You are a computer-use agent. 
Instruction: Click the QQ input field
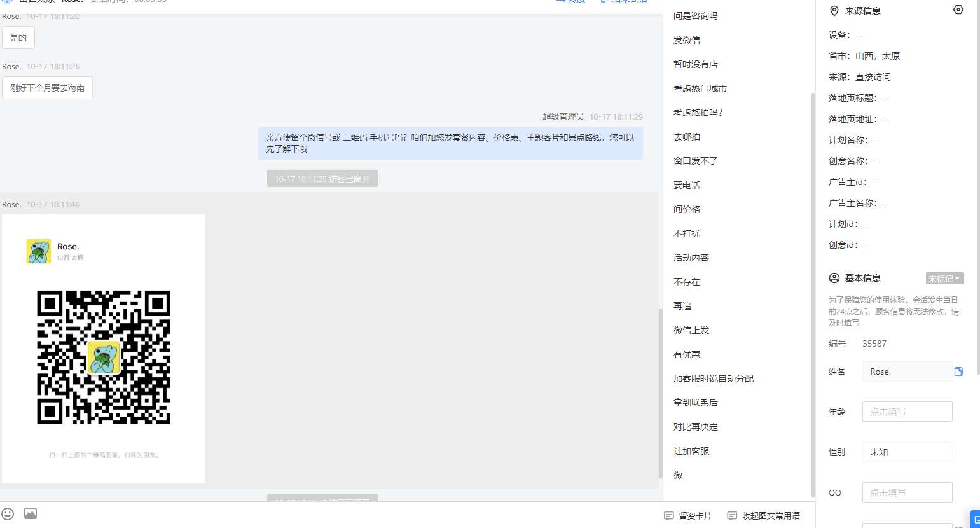point(907,492)
